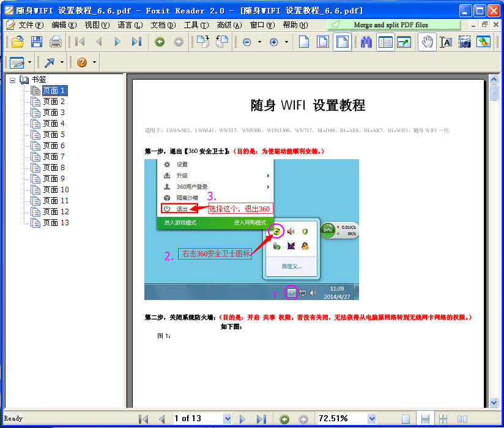Open the 文档(D) menu

[163, 24]
